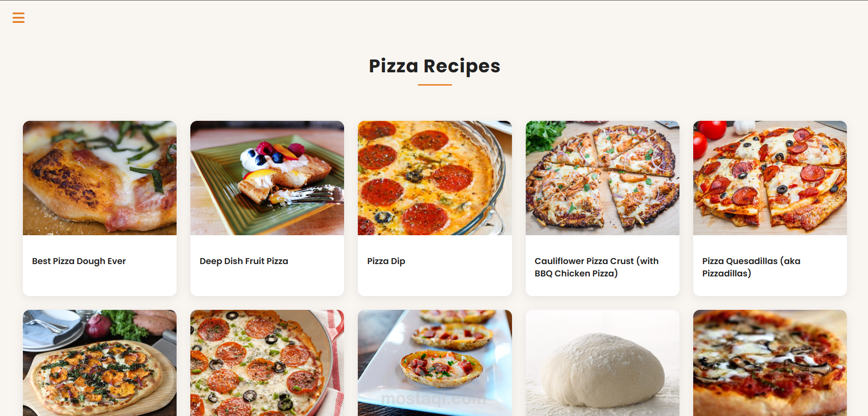This screenshot has width=868, height=416.
Task: Click the Pizza Quesadillas (aka Pizzadillas) title
Action: (751, 267)
